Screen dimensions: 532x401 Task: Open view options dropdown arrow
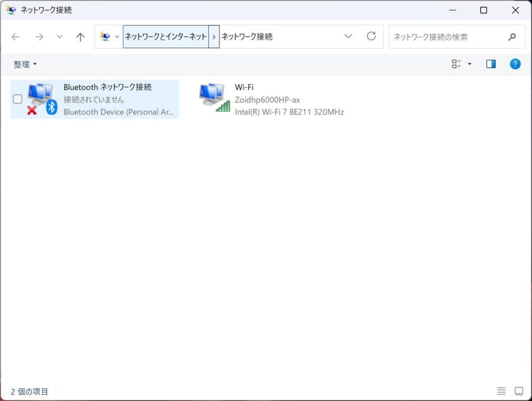(470, 64)
